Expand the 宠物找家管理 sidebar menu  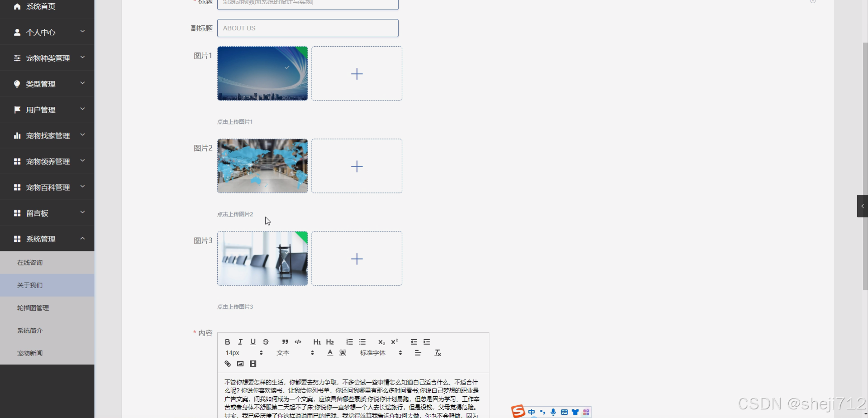pyautogui.click(x=47, y=135)
